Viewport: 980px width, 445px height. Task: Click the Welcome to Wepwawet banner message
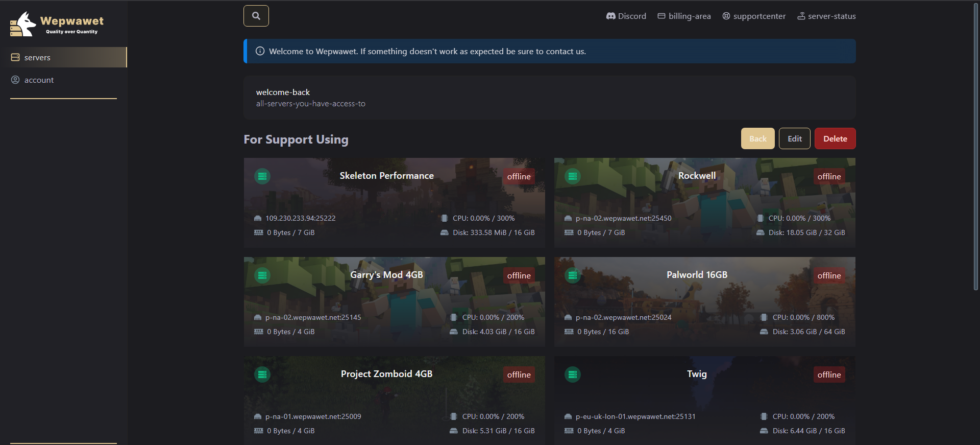pyautogui.click(x=427, y=51)
